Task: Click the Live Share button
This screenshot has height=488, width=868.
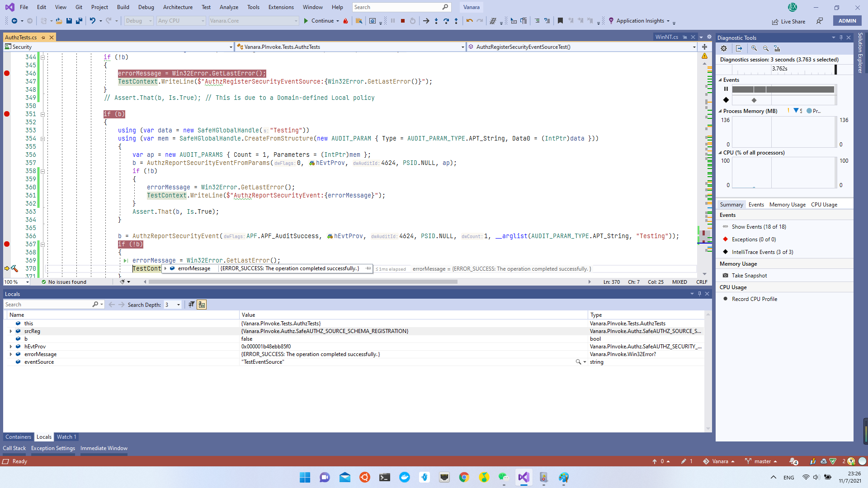Action: (x=788, y=21)
